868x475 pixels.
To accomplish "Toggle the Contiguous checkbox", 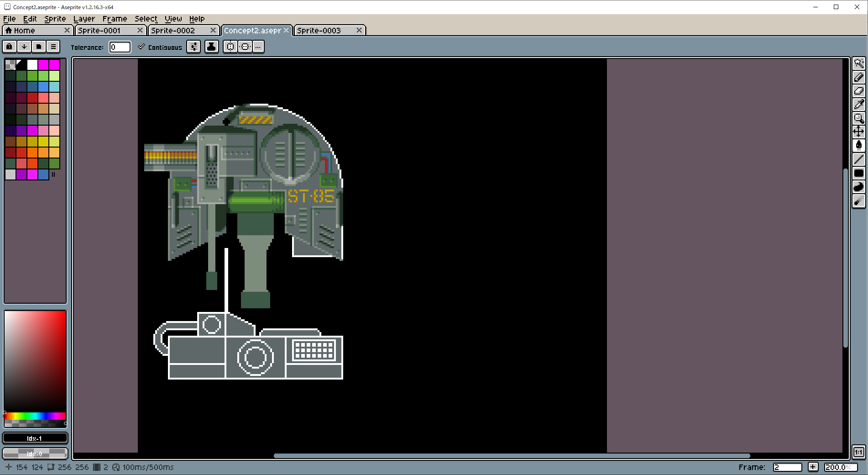I will (141, 47).
